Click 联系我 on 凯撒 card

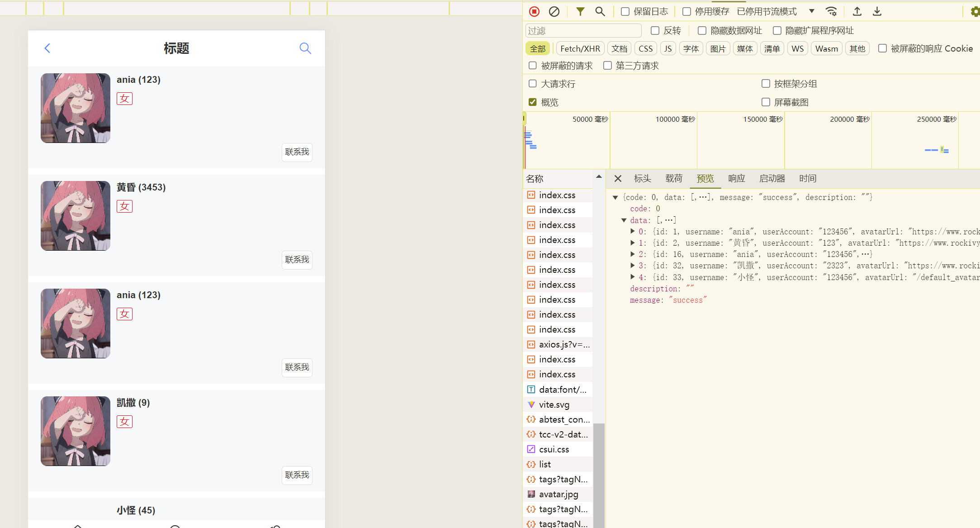(297, 475)
